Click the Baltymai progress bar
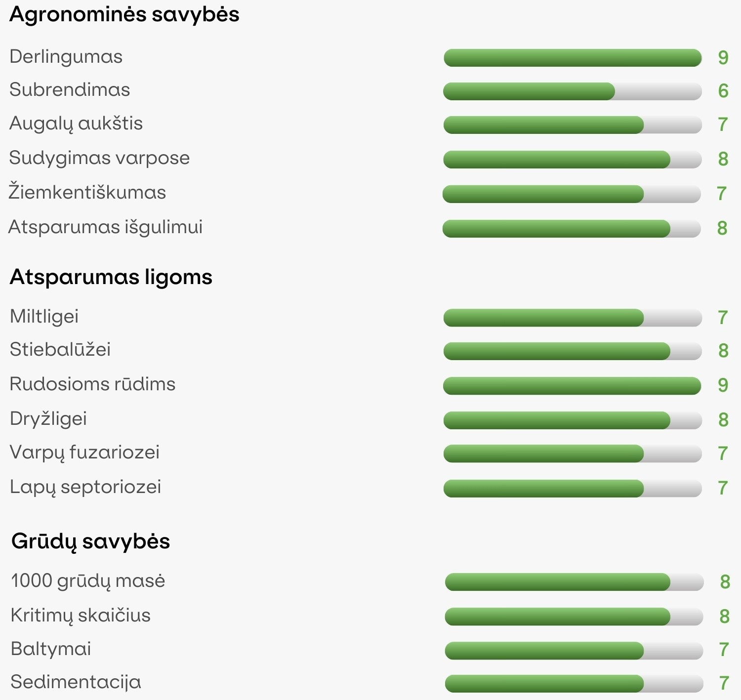 tap(574, 651)
